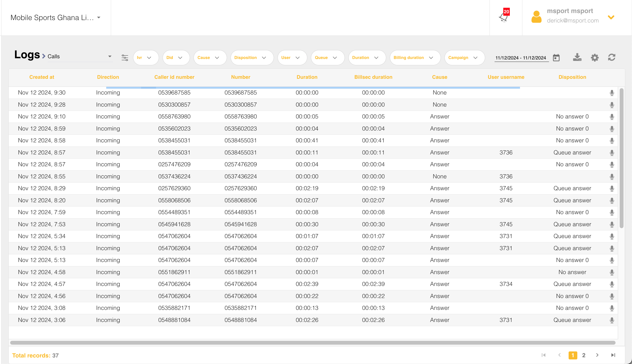Play recording for the 9:28 call
This screenshot has width=632, height=364.
[612, 105]
